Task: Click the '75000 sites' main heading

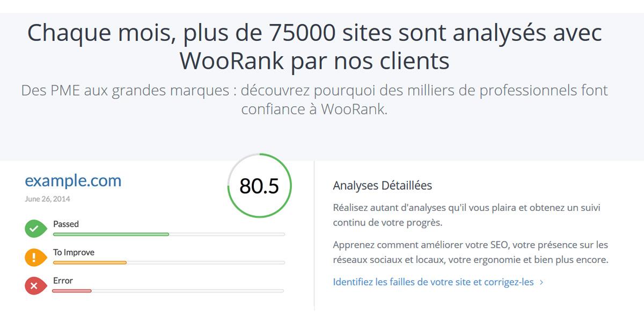Action: pos(314,47)
